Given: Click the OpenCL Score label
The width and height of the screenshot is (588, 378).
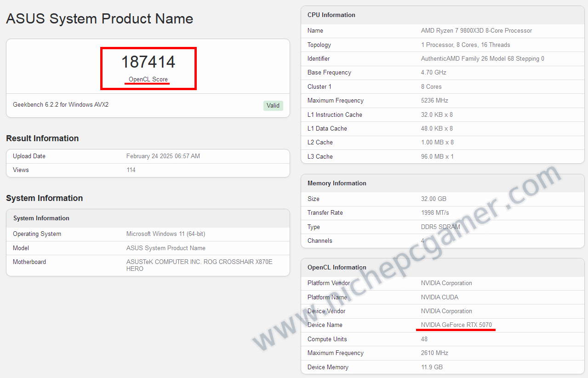Looking at the screenshot, I should (x=148, y=79).
